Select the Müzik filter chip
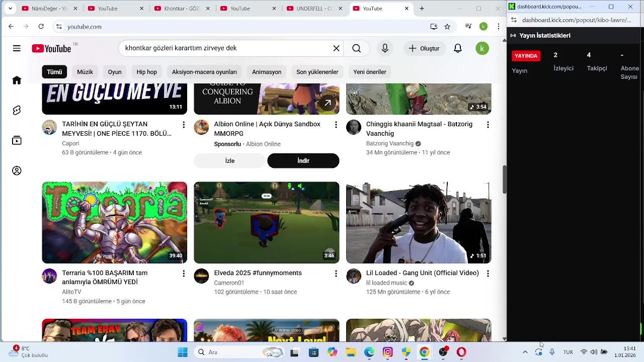The width and height of the screenshot is (644, 362). tap(85, 72)
